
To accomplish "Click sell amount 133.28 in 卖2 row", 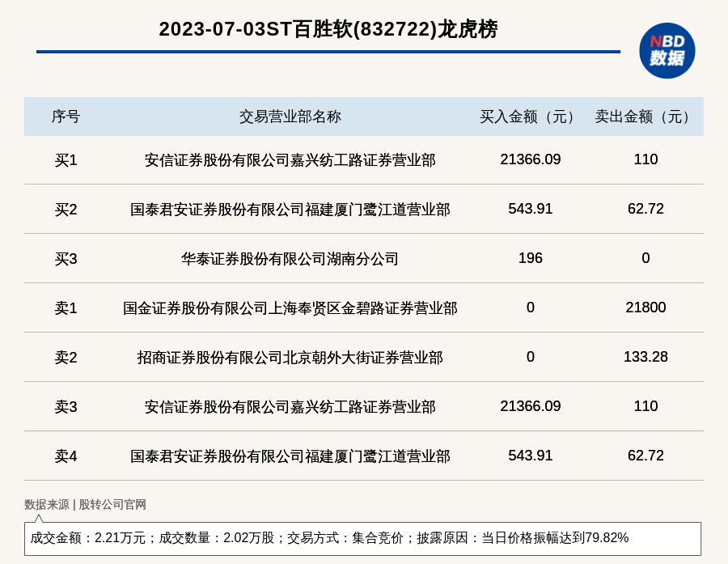I will pos(645,356).
